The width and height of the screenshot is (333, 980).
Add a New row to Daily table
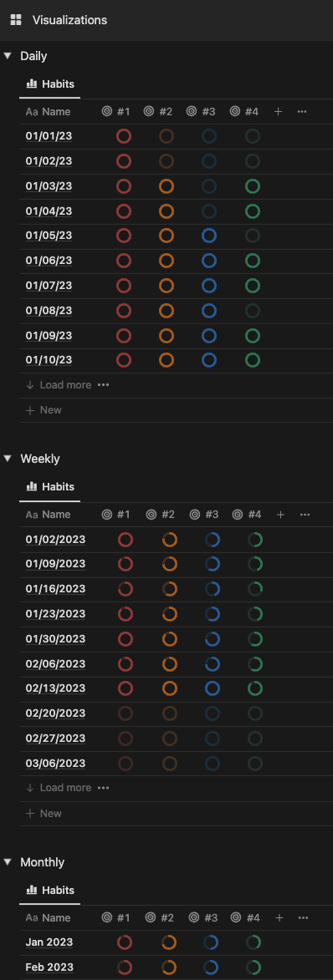(44, 410)
